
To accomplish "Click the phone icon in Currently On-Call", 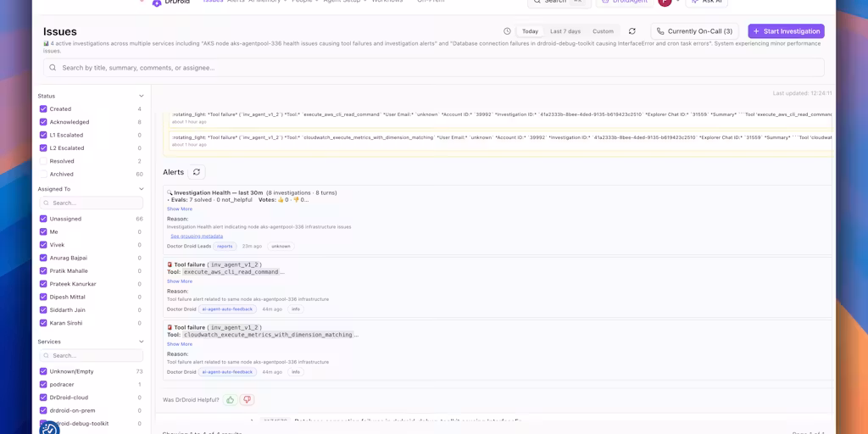I will 660,31.
